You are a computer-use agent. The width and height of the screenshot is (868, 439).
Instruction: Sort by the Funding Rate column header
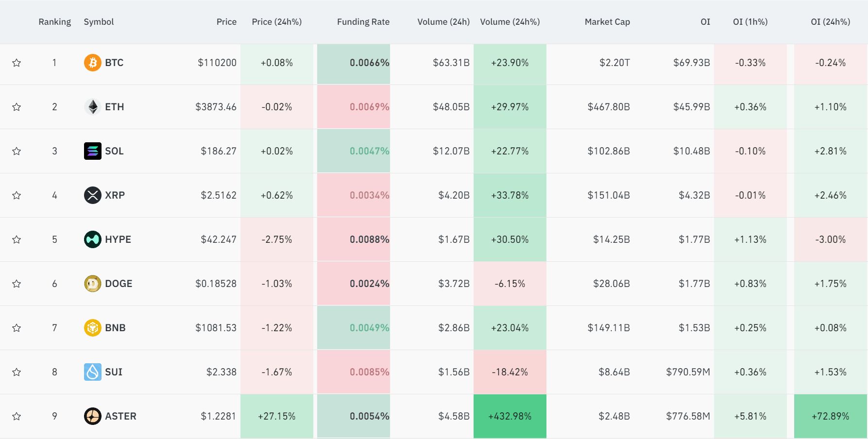[x=363, y=22]
